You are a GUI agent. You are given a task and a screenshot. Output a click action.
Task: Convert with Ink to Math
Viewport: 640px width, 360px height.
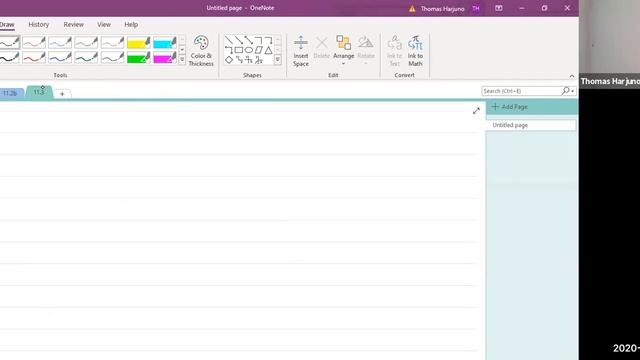[415, 51]
